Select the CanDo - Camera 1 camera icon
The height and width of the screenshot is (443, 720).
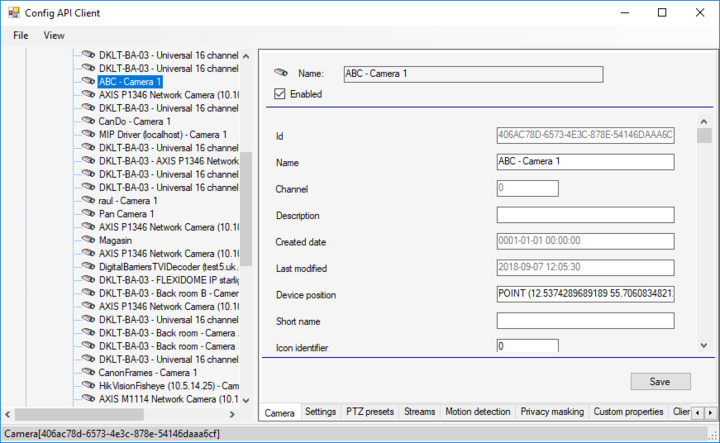88,121
